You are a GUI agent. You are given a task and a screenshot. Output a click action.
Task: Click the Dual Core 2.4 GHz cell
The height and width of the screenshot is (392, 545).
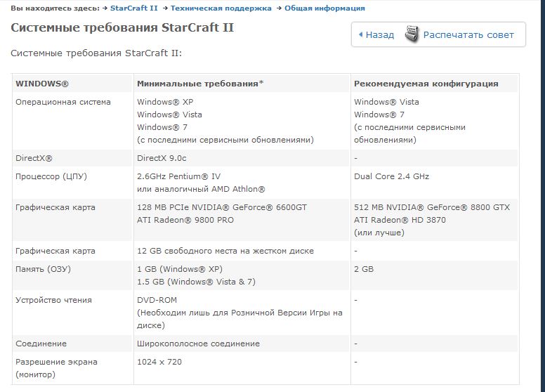391,176
